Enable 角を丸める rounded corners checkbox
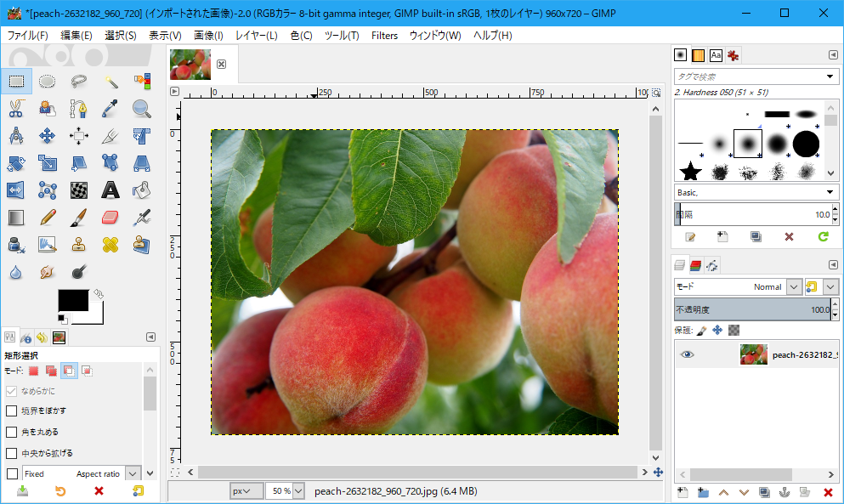 click(x=11, y=432)
